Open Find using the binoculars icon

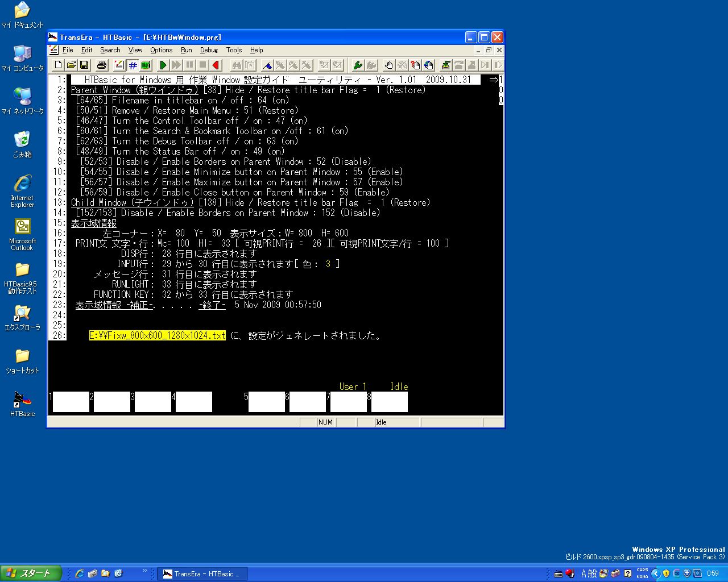[x=237, y=65]
